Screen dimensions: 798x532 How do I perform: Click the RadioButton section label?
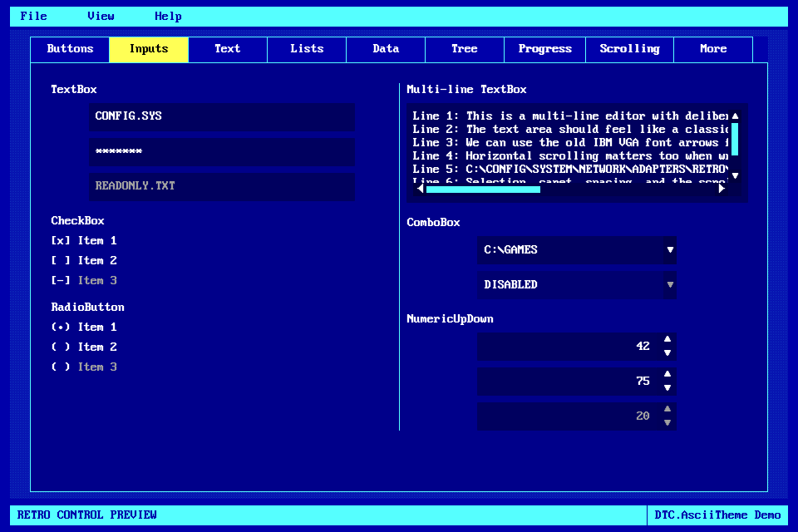click(x=87, y=308)
